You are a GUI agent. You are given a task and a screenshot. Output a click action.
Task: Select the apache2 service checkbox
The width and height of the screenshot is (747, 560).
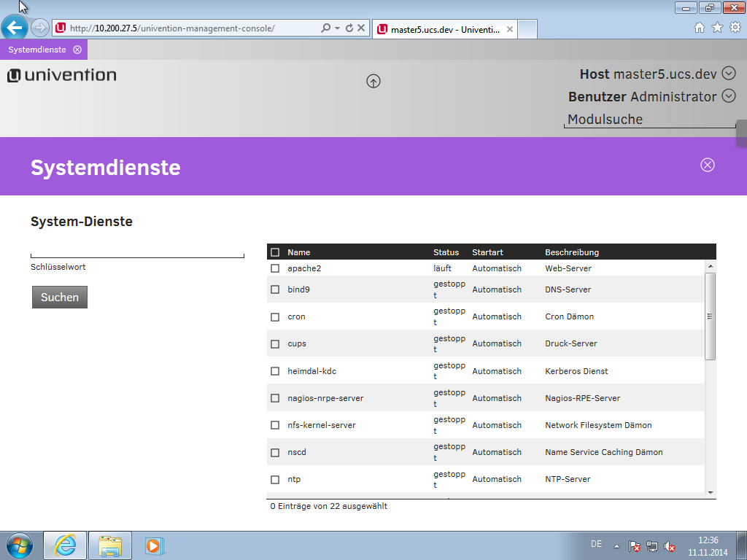coord(275,268)
